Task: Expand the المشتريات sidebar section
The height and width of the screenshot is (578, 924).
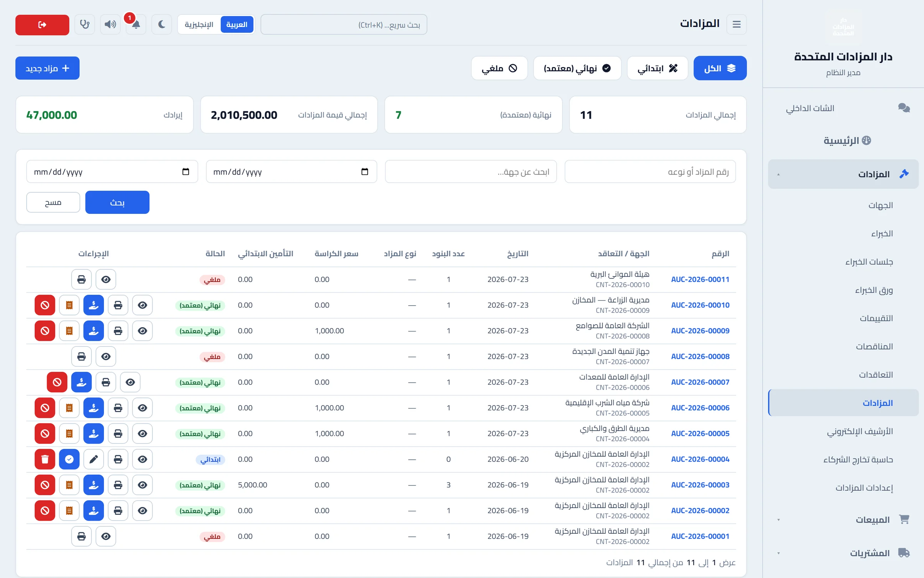Action: [843, 553]
